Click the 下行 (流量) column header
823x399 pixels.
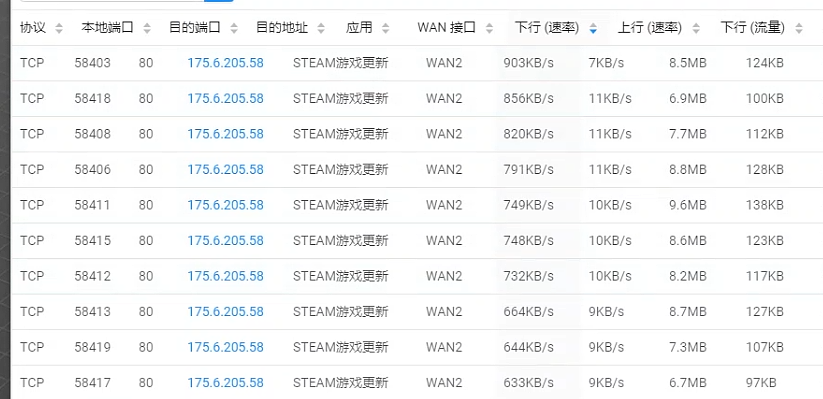[x=753, y=27]
